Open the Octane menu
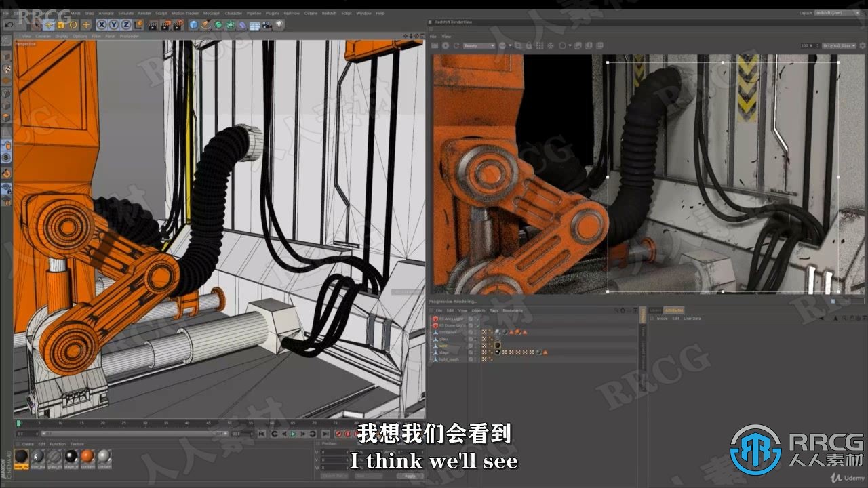Image resolution: width=868 pixels, height=488 pixels. pos(311,13)
